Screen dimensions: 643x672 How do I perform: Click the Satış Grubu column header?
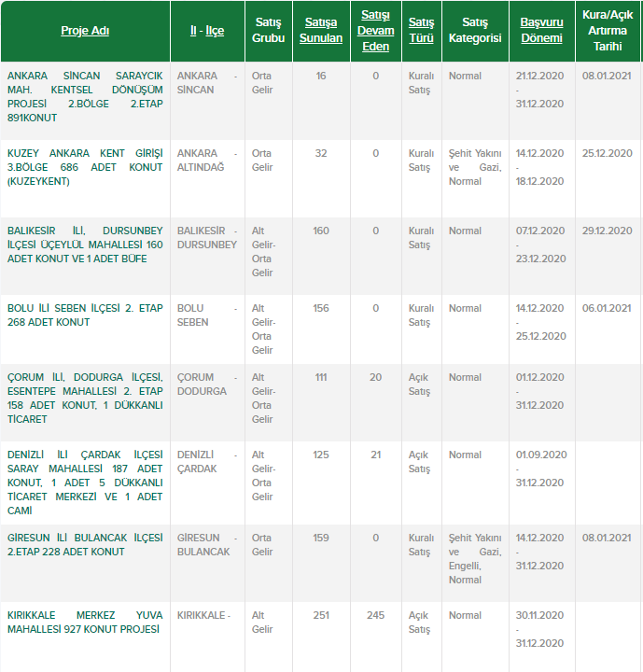[268, 31]
